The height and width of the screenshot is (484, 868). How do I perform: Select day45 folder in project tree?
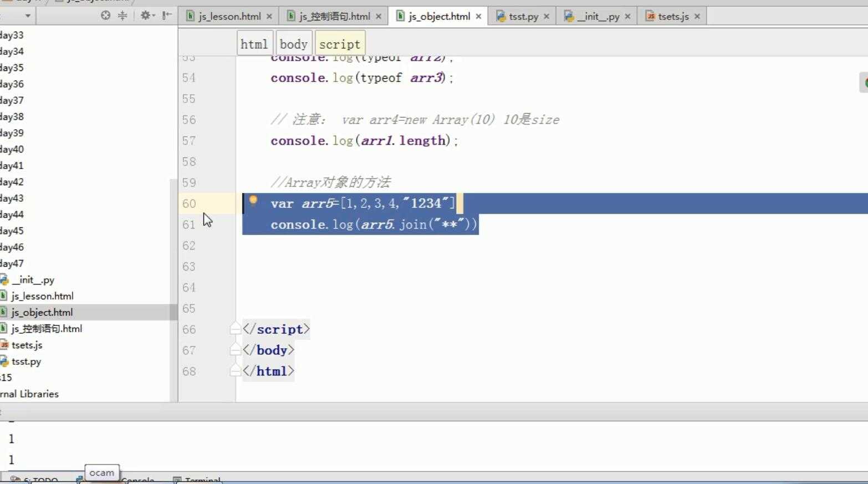tap(12, 231)
